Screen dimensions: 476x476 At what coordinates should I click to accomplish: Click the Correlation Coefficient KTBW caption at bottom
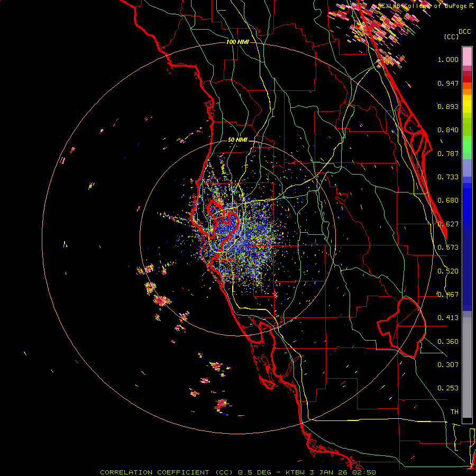click(x=238, y=472)
